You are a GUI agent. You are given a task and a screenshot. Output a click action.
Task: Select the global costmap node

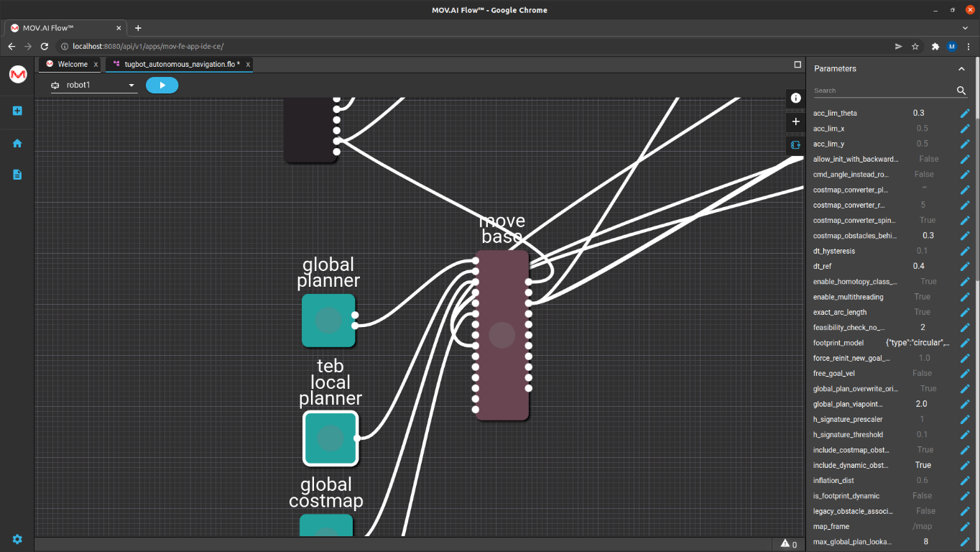(x=326, y=525)
